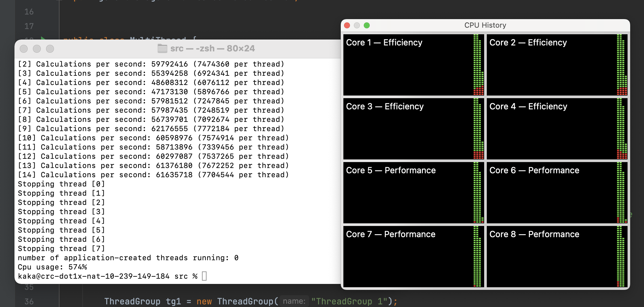Select the Core 2 — Efficiency graph
Screen dimensions: 644x307
coord(557,65)
